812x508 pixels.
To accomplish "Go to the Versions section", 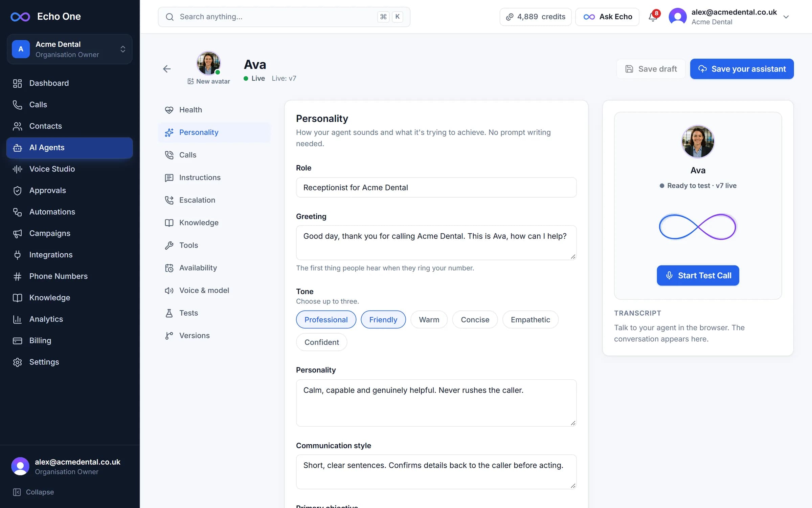I will click(x=214, y=335).
